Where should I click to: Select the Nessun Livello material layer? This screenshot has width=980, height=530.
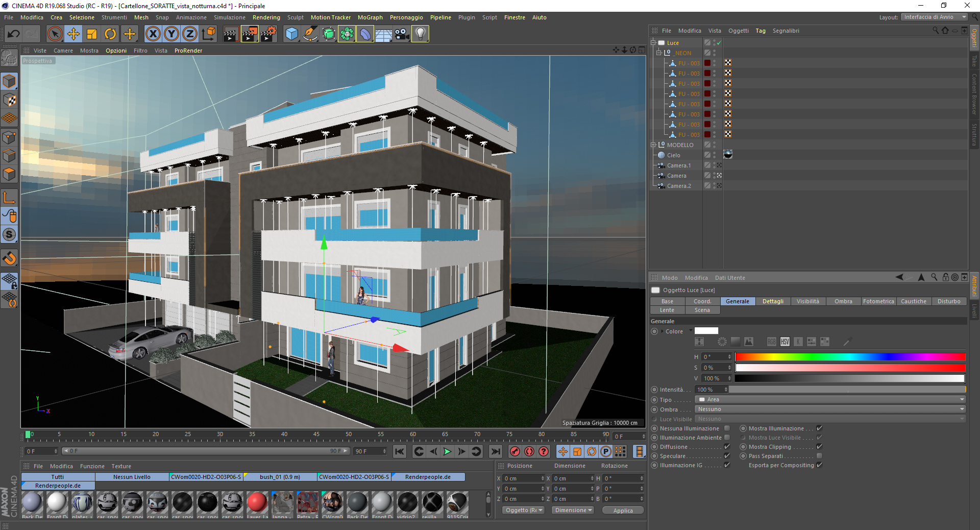[132, 477]
